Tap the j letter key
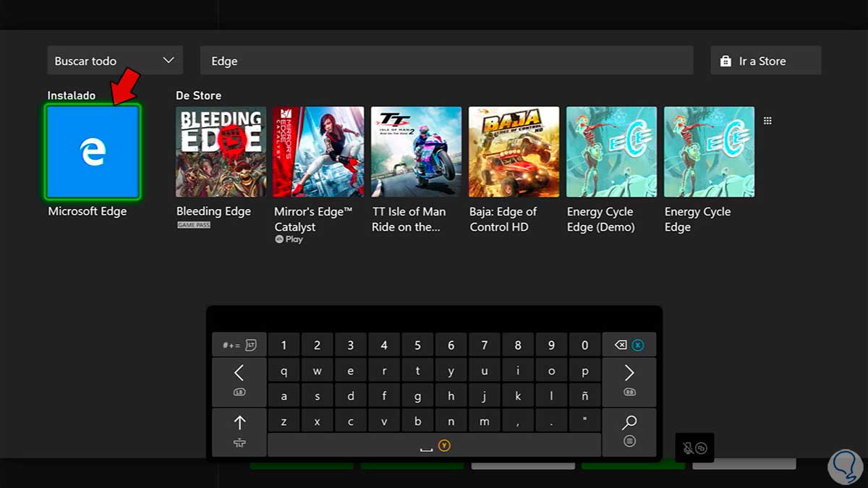Image resolution: width=868 pixels, height=488 pixels. tap(485, 396)
